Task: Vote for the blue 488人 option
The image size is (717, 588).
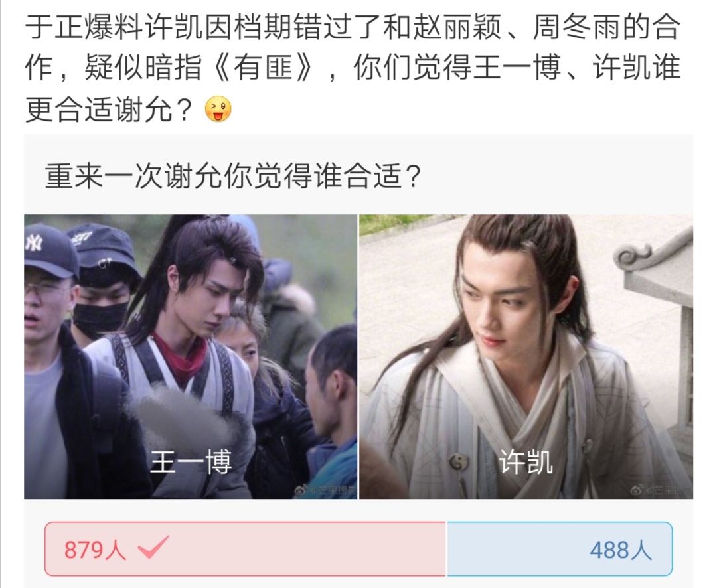Action: pyautogui.click(x=560, y=549)
